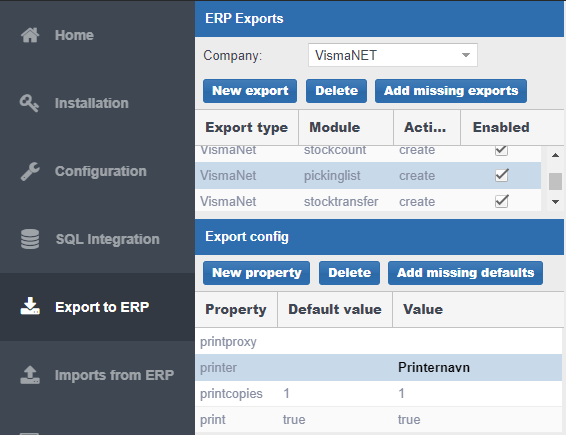The width and height of the screenshot is (566, 435).
Task: Click the New property button
Action: 256,273
